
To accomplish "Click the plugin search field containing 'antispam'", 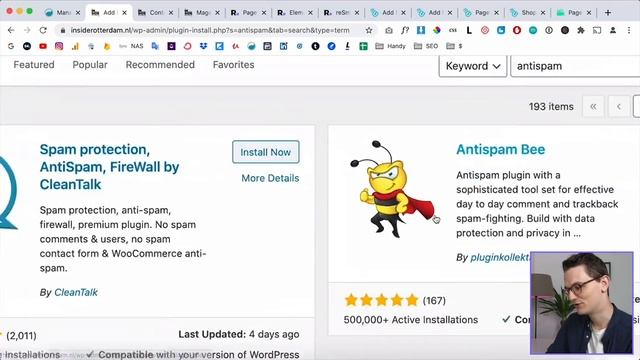I will pyautogui.click(x=575, y=66).
